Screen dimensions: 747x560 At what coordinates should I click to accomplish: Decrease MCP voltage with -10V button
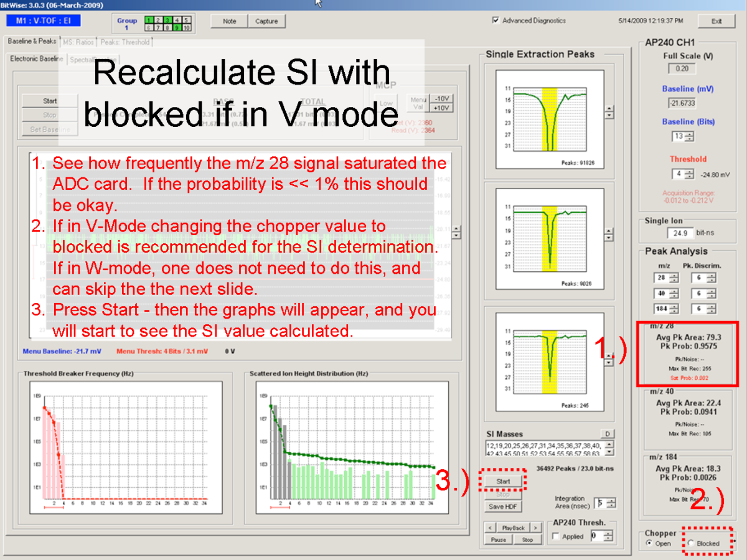(x=443, y=99)
